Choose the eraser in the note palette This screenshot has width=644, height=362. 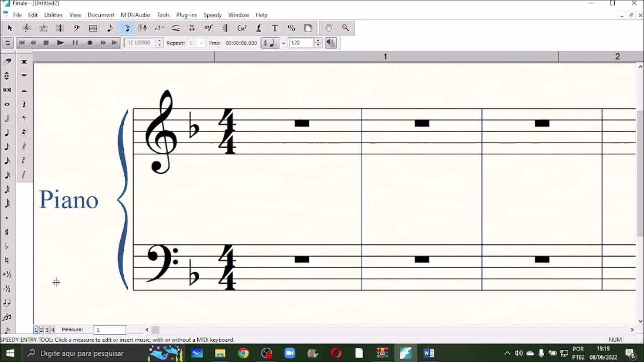7,61
